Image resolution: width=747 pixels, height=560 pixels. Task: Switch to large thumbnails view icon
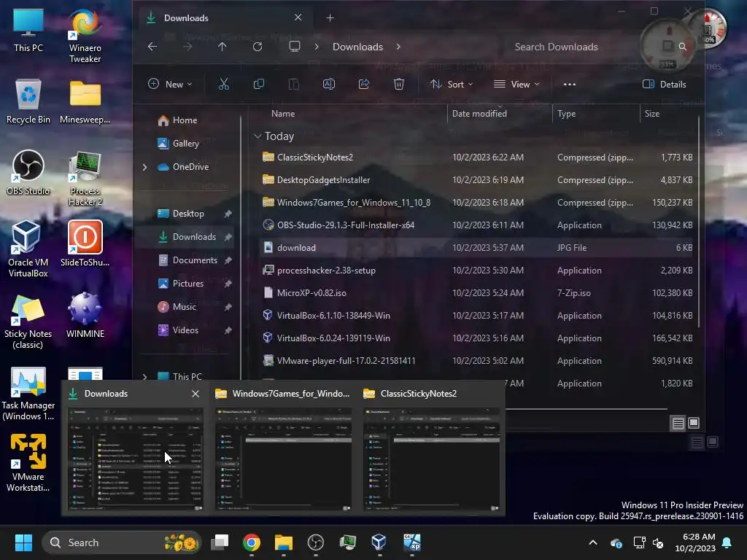694,423
